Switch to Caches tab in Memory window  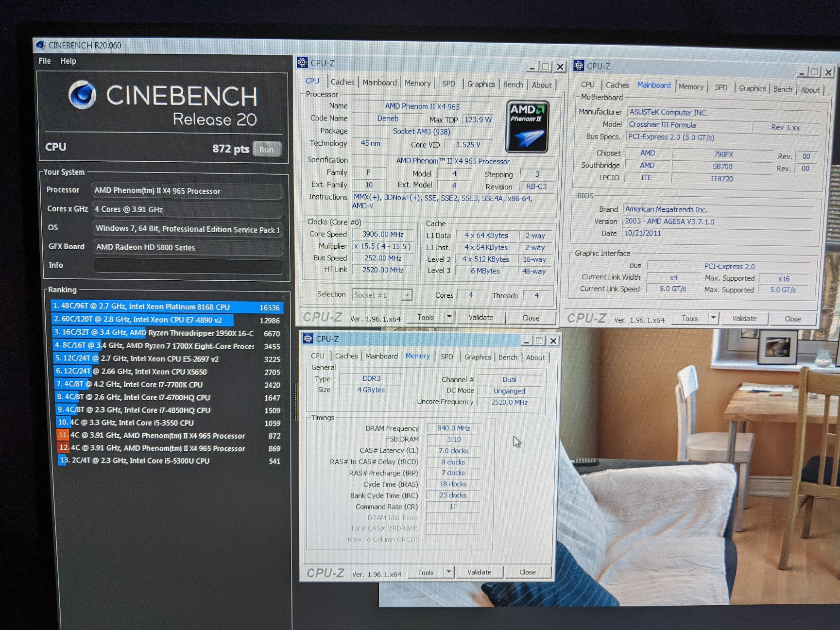(346, 356)
